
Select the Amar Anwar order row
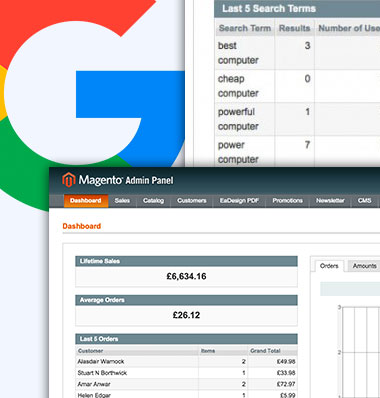tap(186, 384)
